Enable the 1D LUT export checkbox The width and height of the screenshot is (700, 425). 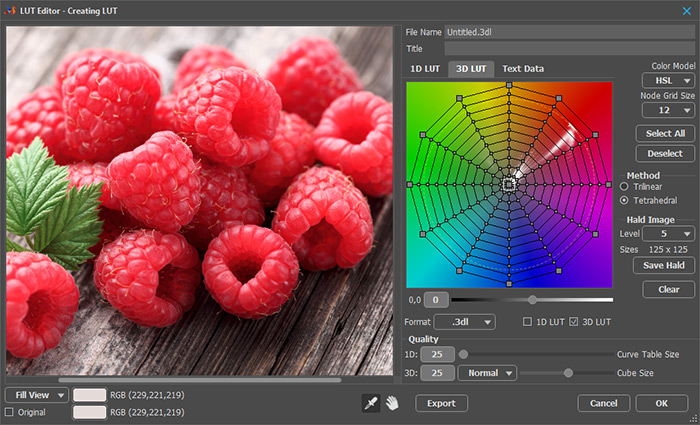click(527, 321)
